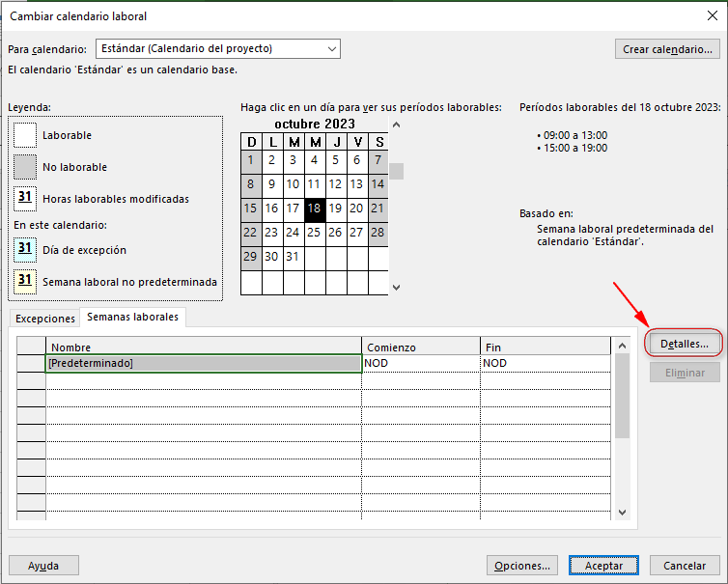Screen dimensions: 728x584
Task: Click the Crear calendario... button
Action: [x=668, y=49]
